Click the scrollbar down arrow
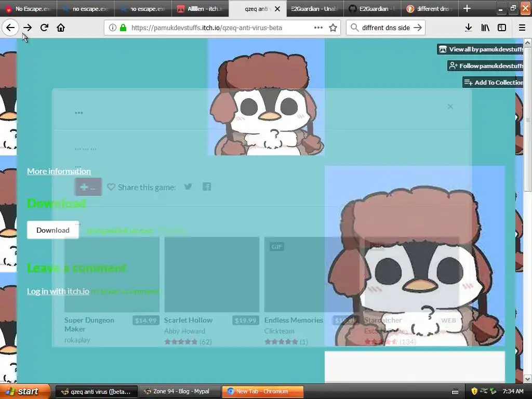Viewport: 532px width, 399px height. (527, 379)
